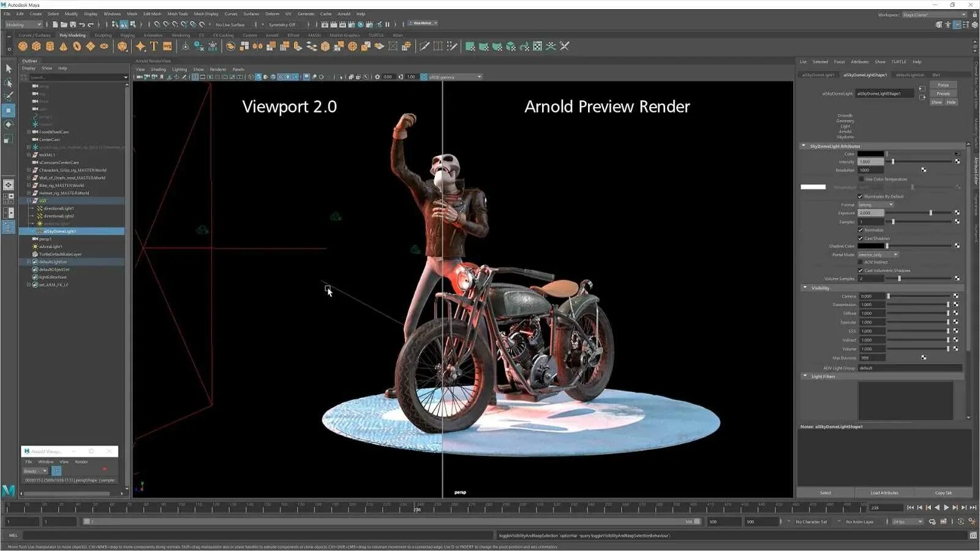The image size is (980, 551).
Task: Click the Select button below attributes
Action: 826,493
